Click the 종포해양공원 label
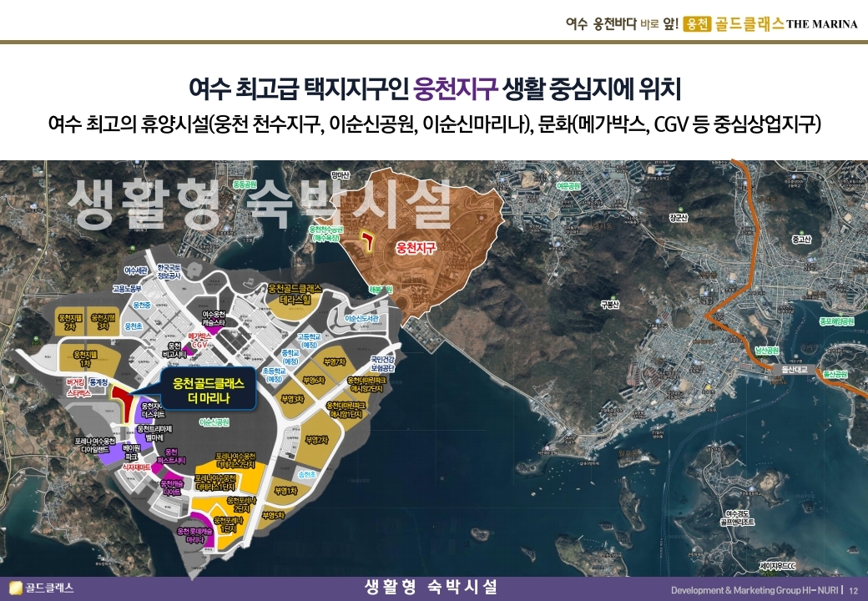 (x=836, y=321)
